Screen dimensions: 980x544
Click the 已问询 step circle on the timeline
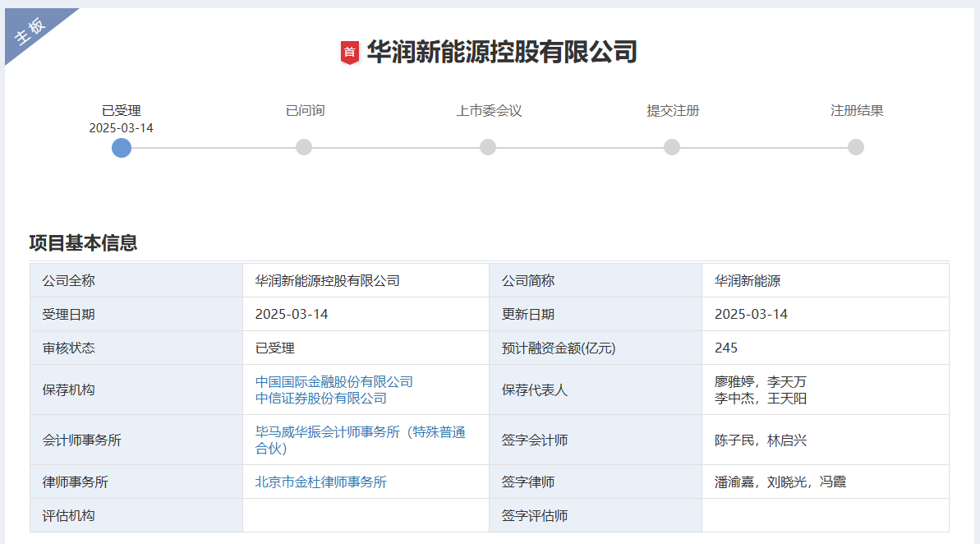(304, 147)
